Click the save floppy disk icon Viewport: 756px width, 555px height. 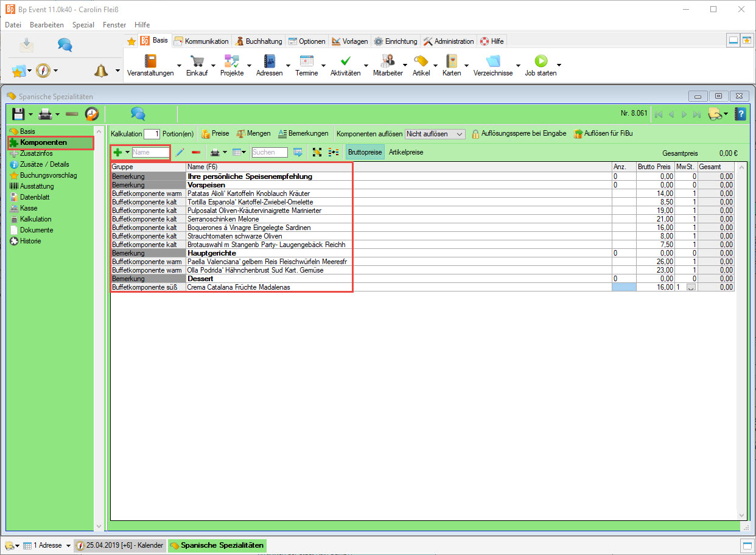[18, 114]
